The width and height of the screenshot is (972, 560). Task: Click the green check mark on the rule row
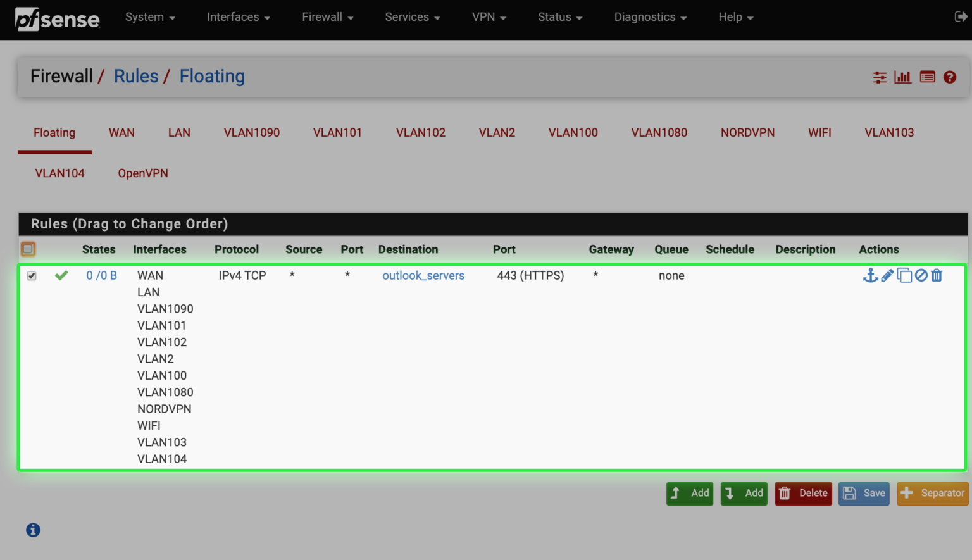tap(61, 275)
